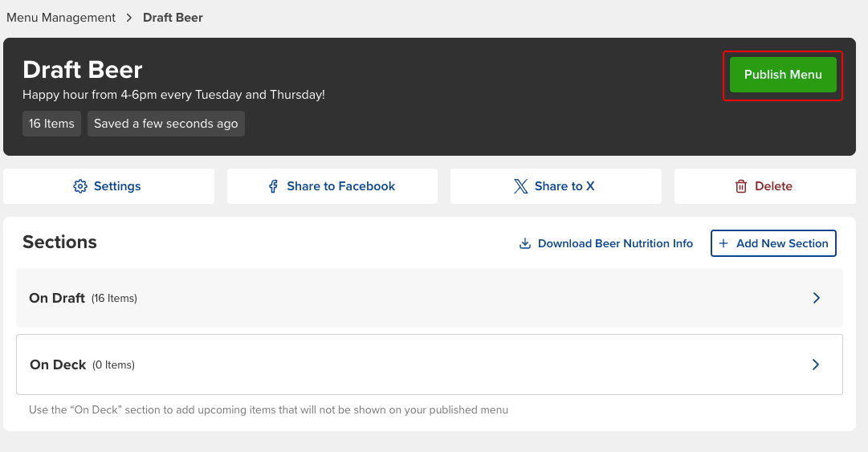Image resolution: width=868 pixels, height=452 pixels.
Task: Click the X logo icon
Action: (x=520, y=186)
